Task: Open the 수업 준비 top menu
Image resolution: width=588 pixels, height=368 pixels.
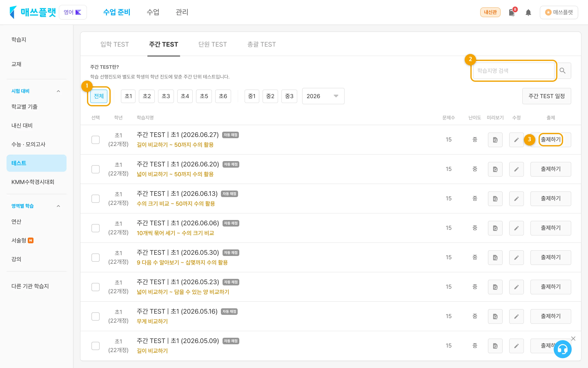Action: pos(117,12)
